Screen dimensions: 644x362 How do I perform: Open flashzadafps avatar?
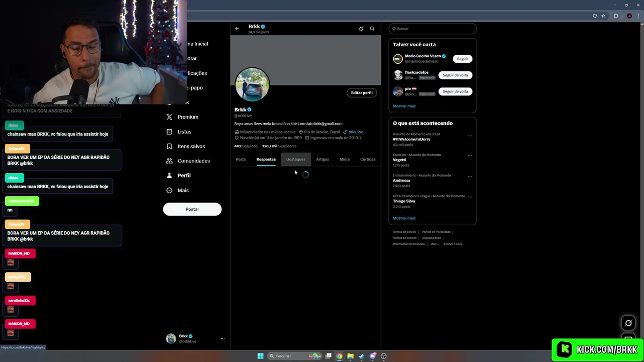click(398, 75)
